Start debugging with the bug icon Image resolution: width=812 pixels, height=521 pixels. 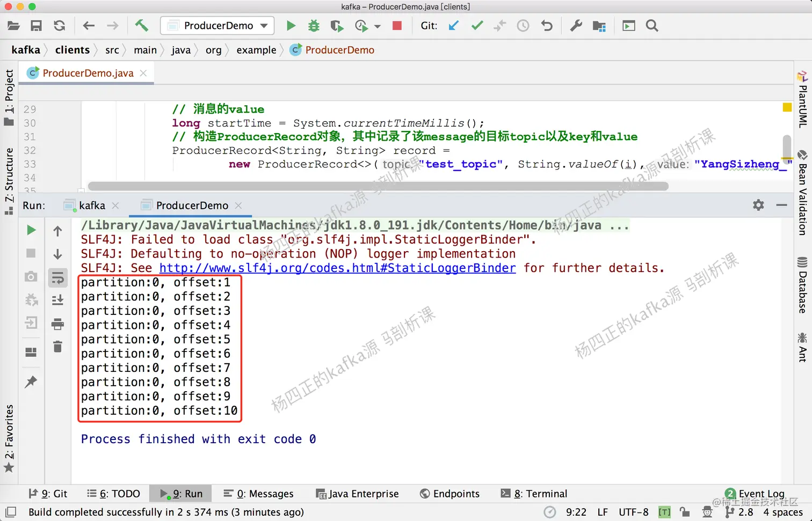point(314,26)
